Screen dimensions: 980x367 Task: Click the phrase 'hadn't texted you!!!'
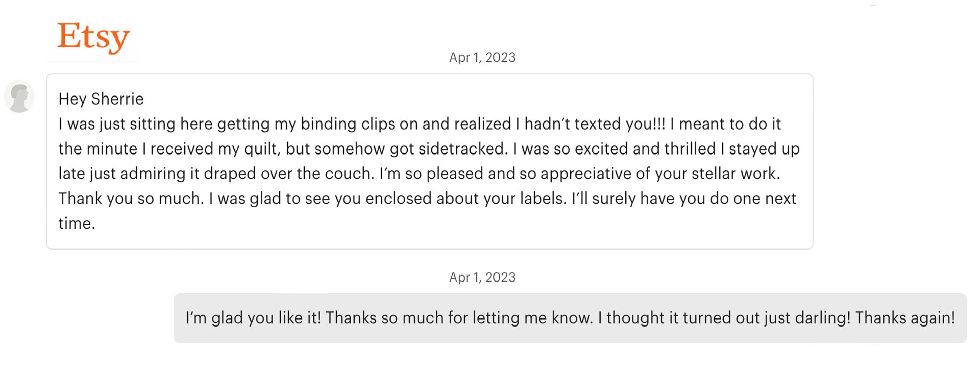pos(595,124)
